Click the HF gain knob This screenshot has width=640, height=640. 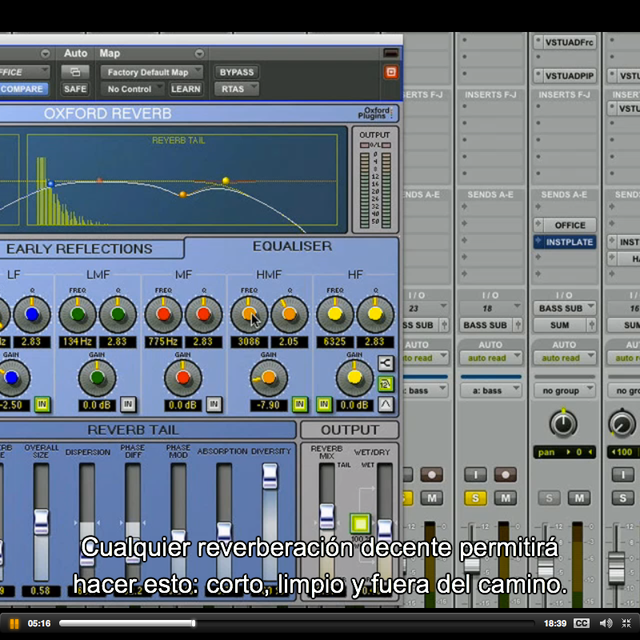pos(354,378)
